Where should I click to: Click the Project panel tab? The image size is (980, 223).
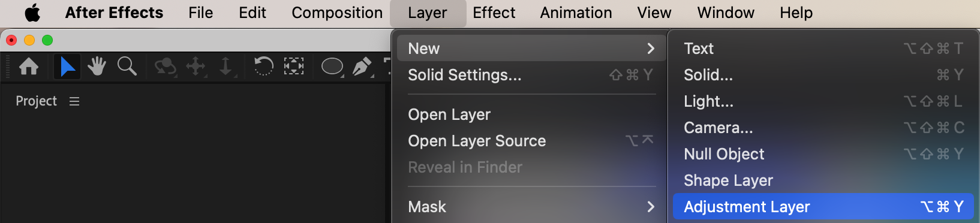[x=36, y=101]
